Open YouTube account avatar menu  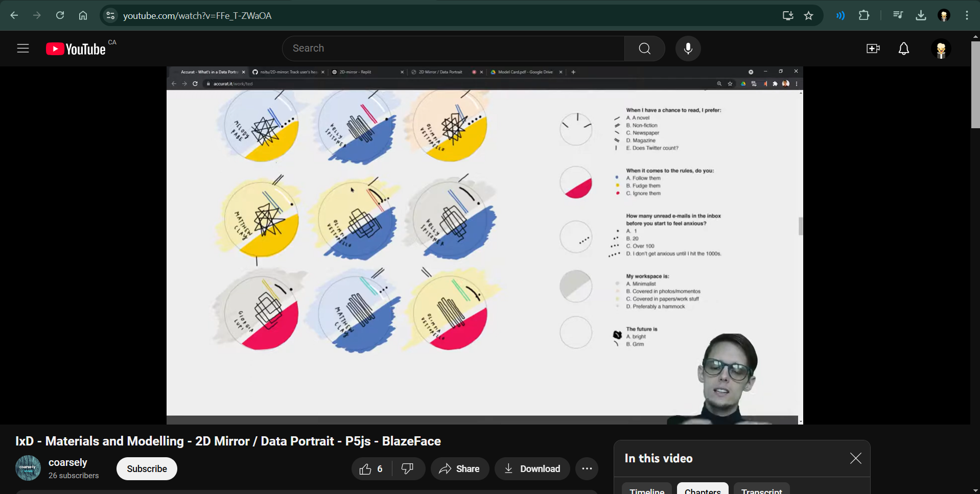pyautogui.click(x=941, y=49)
